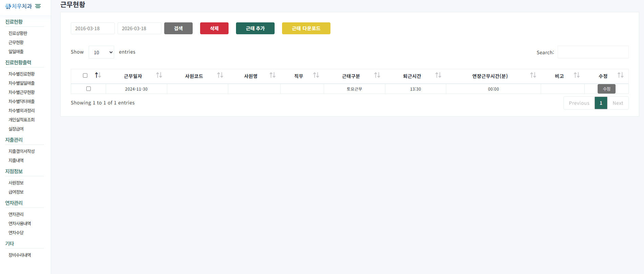Click the 치우치과 logo
The width and height of the screenshot is (644, 274).
(18, 6)
